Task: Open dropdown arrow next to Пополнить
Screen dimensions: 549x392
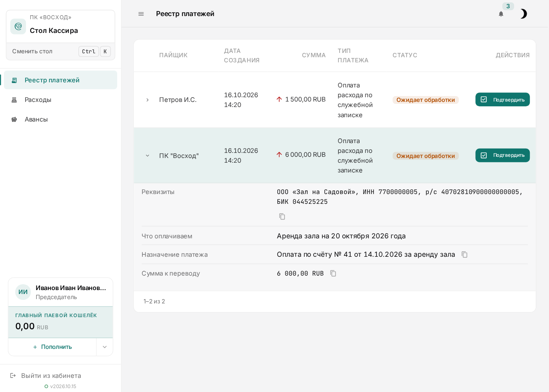Action: coord(105,347)
